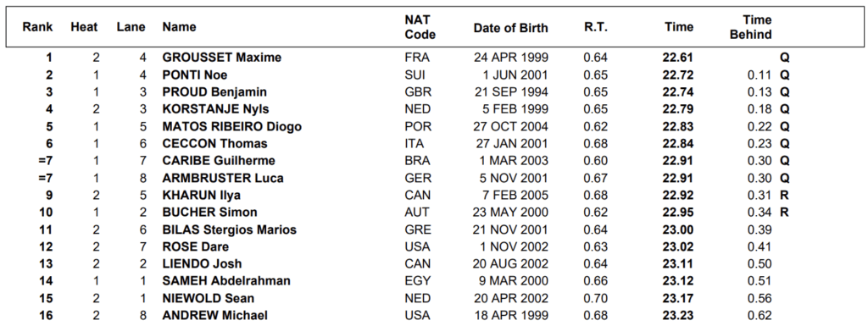
Task: Select the NAT Code column header
Action: (x=420, y=27)
